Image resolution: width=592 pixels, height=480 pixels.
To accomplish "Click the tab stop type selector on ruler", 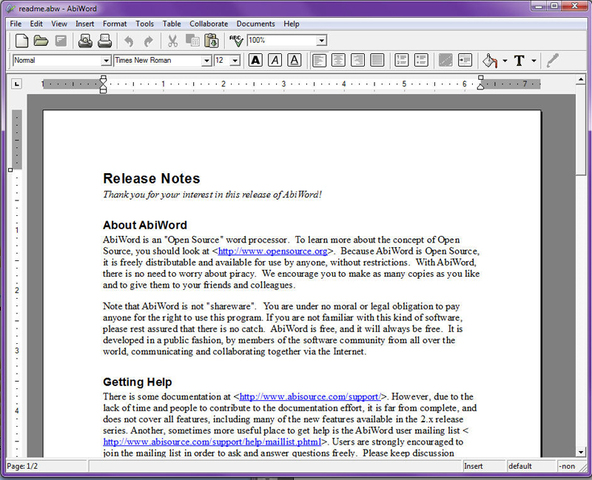I will pyautogui.click(x=16, y=84).
